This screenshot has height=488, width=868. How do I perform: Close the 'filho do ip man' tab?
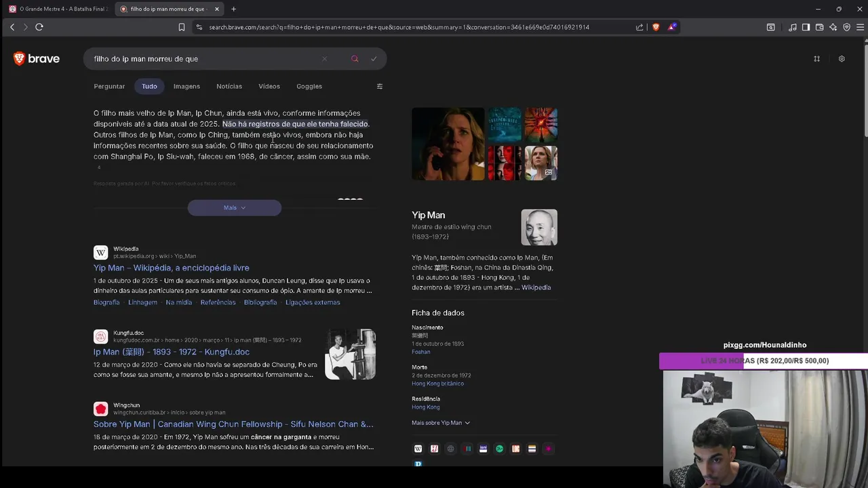click(217, 9)
